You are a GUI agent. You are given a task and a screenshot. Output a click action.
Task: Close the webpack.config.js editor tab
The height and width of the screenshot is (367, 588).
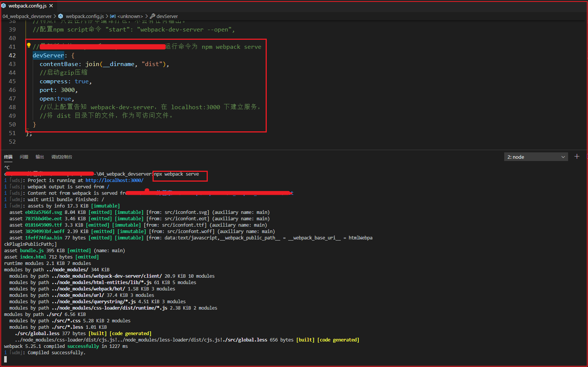(51, 6)
